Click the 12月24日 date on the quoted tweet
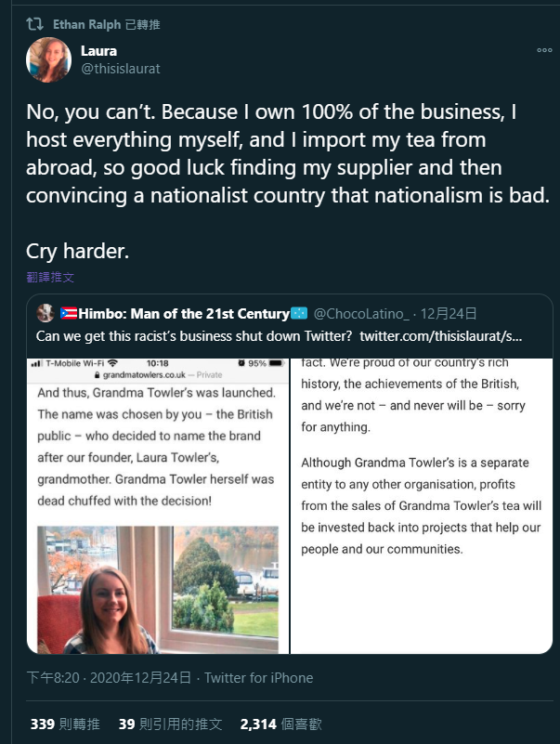Image resolution: width=560 pixels, height=744 pixels. pyautogui.click(x=449, y=314)
